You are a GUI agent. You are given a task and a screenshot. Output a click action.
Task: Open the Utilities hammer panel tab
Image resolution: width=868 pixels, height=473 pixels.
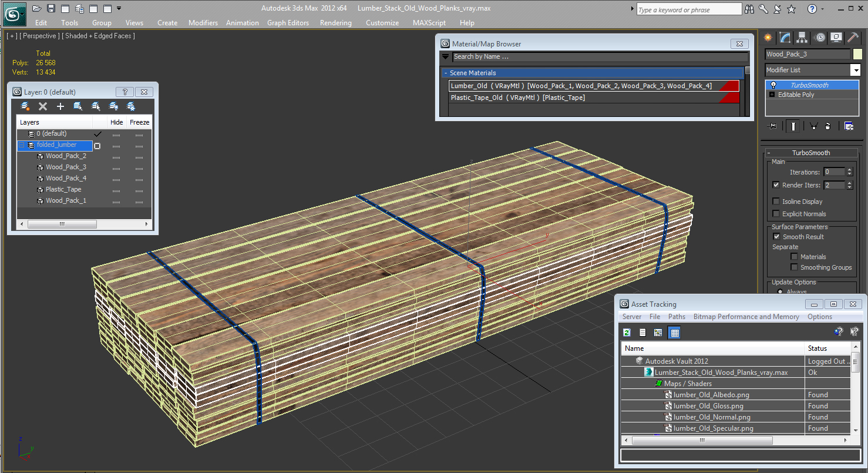click(853, 38)
